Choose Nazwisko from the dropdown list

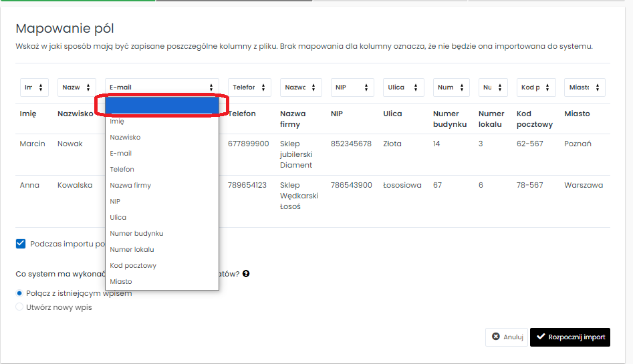coord(162,137)
